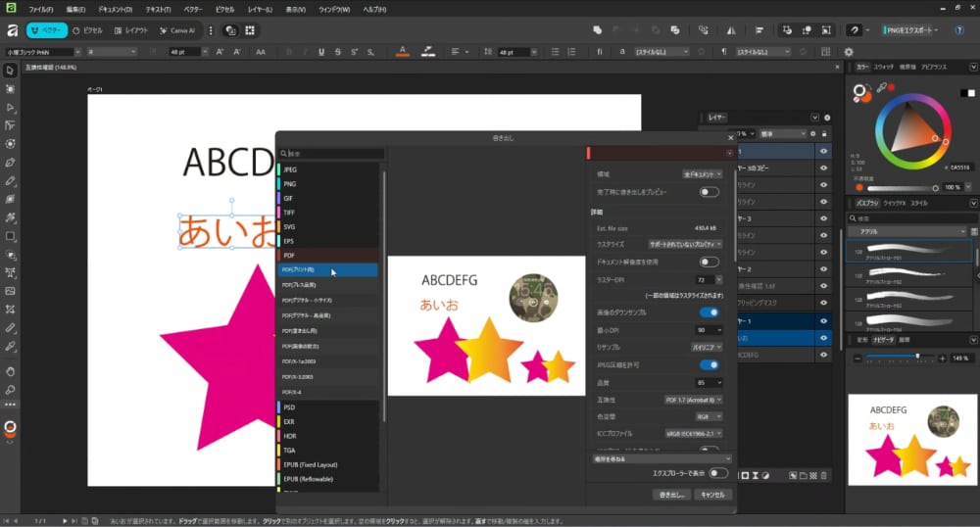Toggle the JPEG圧縮を許可 switch
Image resolution: width=980 pixels, height=527 pixels.
(x=709, y=364)
